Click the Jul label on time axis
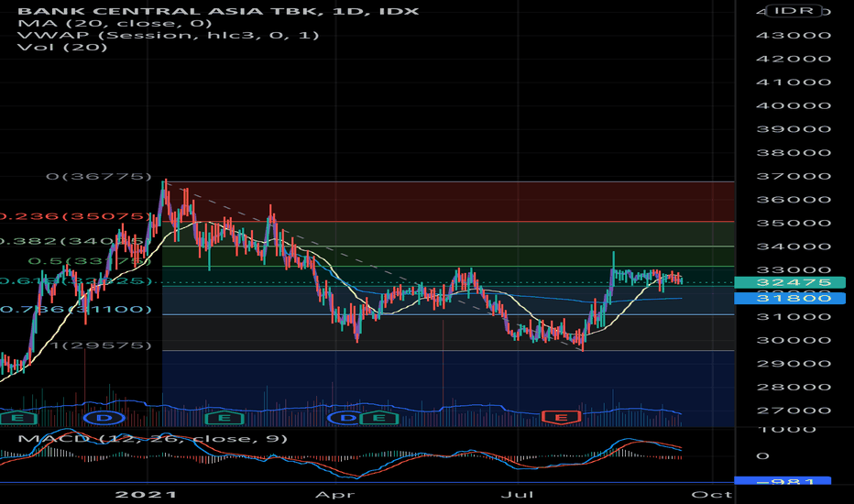Viewport: 854px width, 504px height. click(x=518, y=495)
